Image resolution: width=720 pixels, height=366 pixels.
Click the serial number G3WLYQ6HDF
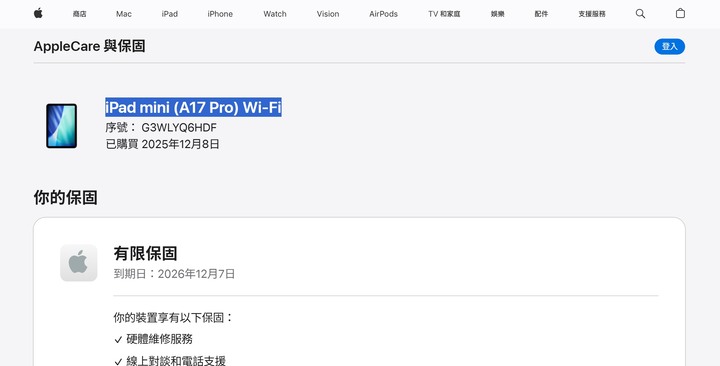(x=179, y=127)
